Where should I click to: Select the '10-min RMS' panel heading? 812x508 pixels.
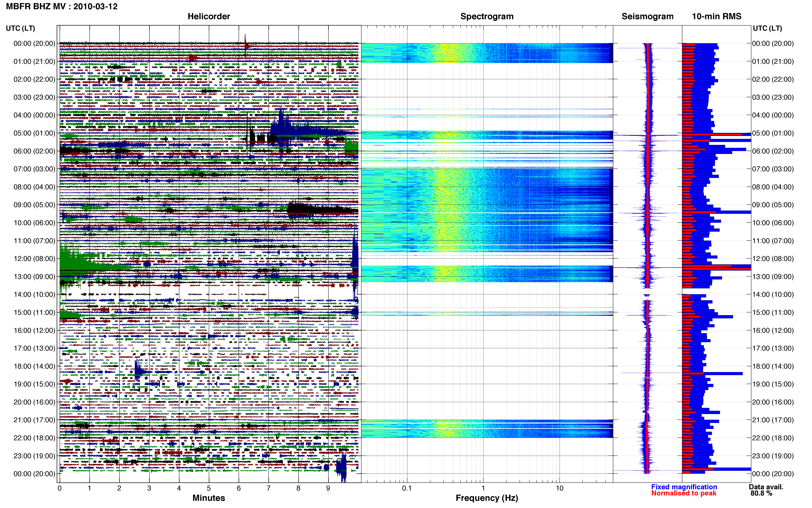coord(717,16)
